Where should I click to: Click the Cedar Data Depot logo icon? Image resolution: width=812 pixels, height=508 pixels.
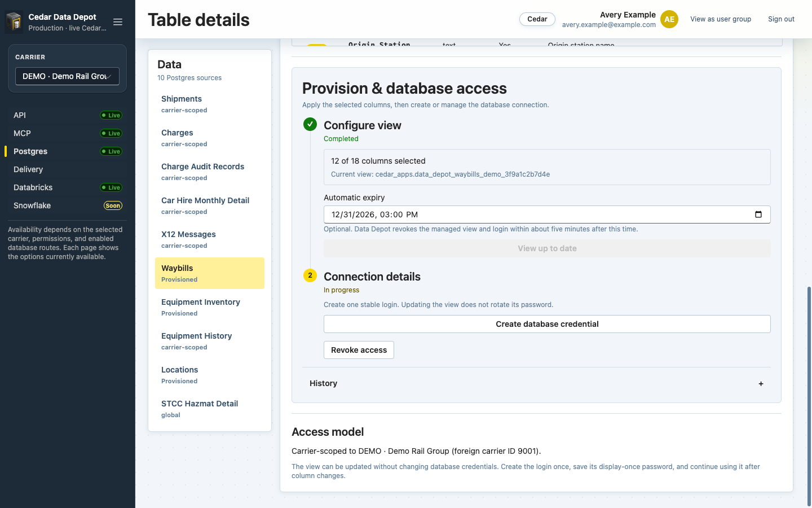tap(14, 22)
